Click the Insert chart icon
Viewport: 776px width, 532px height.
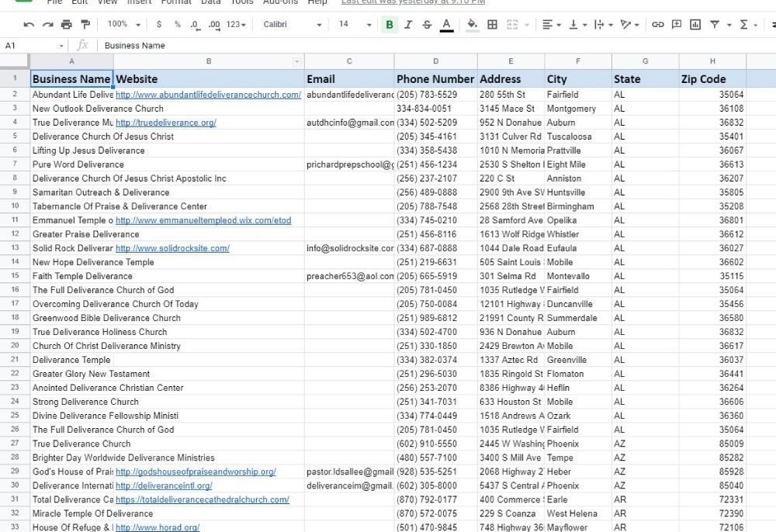(695, 25)
